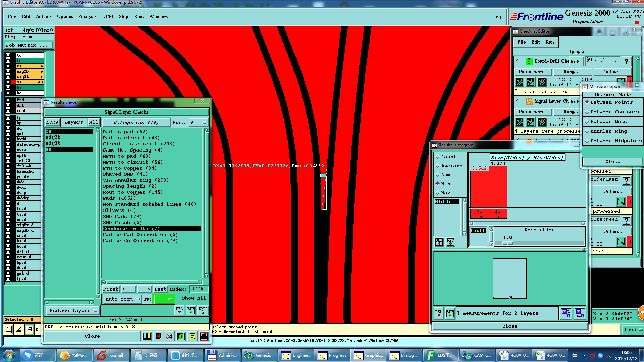
Task: Click the UNDO icon in Results viewer
Action: [203, 310]
